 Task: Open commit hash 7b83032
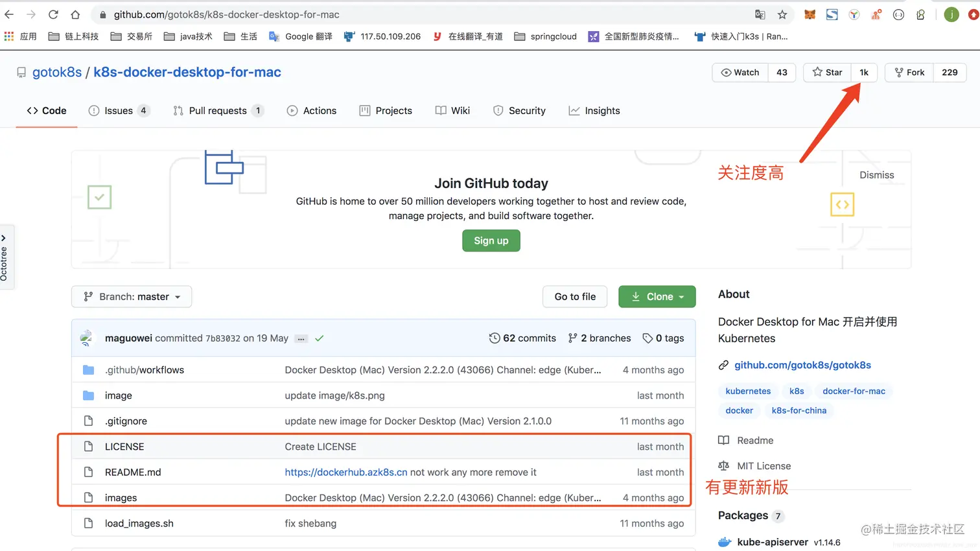point(223,338)
